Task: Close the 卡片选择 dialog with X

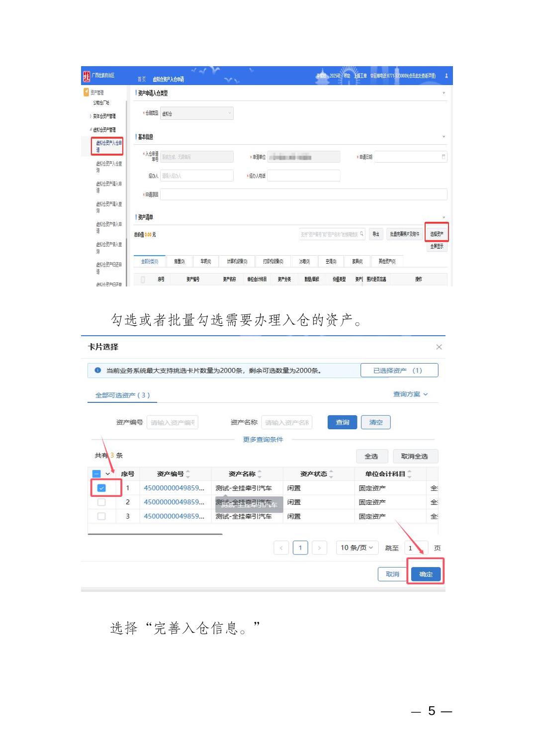Action: pos(439,347)
